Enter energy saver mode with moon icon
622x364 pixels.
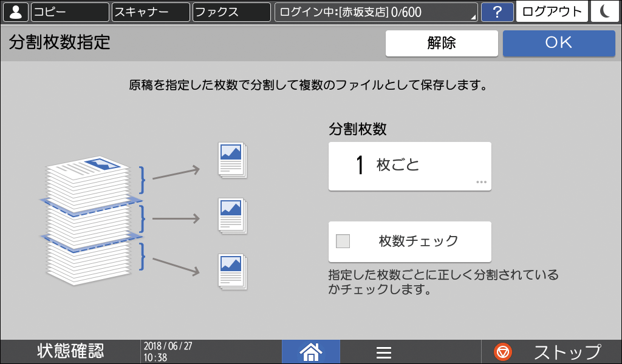pyautogui.click(x=604, y=12)
